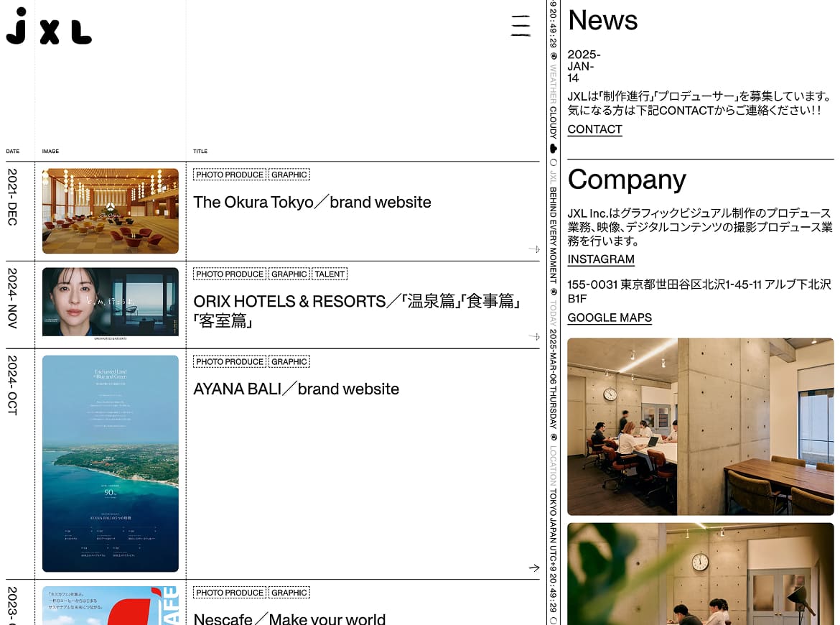Follow the CONTACT link under News
840x625 pixels.
coord(594,129)
